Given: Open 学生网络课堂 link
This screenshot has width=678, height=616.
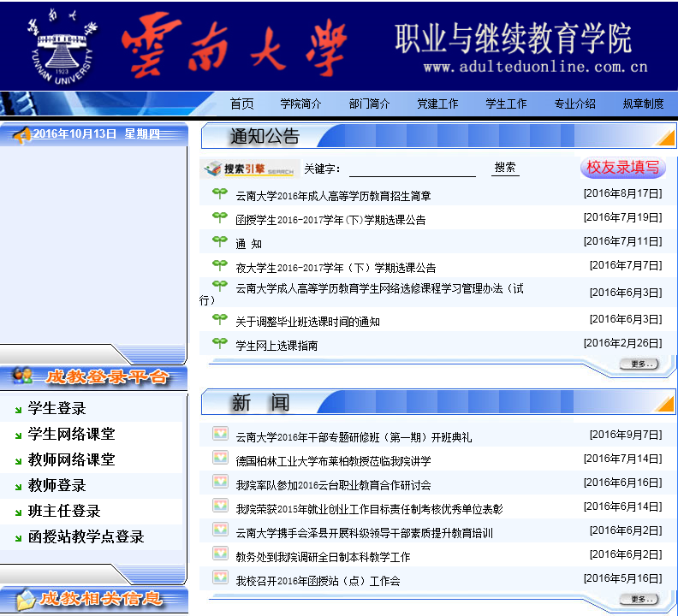Looking at the screenshot, I should click(72, 434).
